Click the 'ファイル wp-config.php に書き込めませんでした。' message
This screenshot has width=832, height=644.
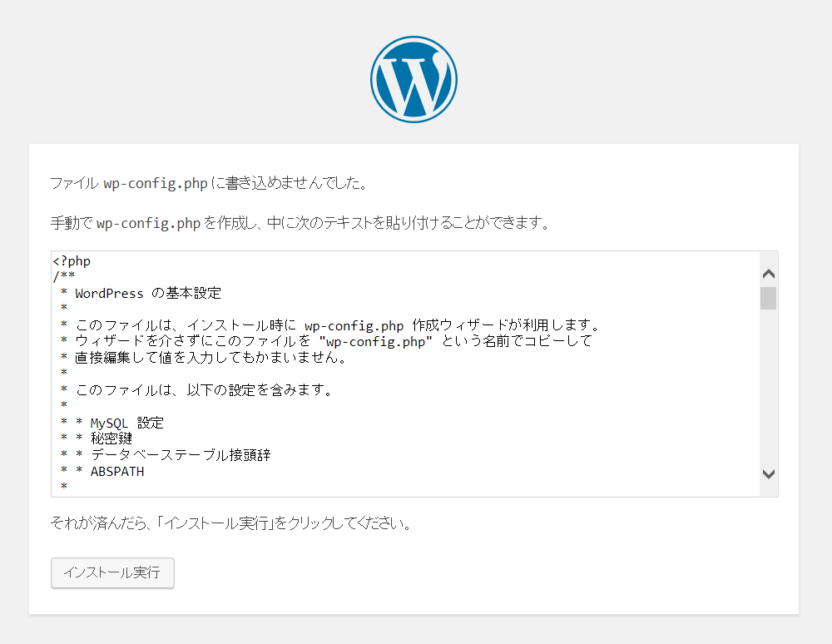pos(209,184)
